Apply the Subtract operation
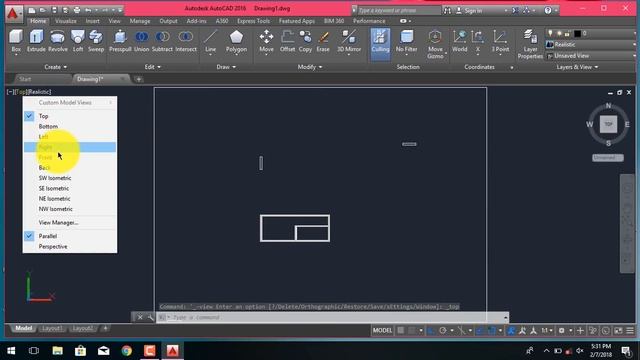Screen dimensions: 640x360 [162, 41]
